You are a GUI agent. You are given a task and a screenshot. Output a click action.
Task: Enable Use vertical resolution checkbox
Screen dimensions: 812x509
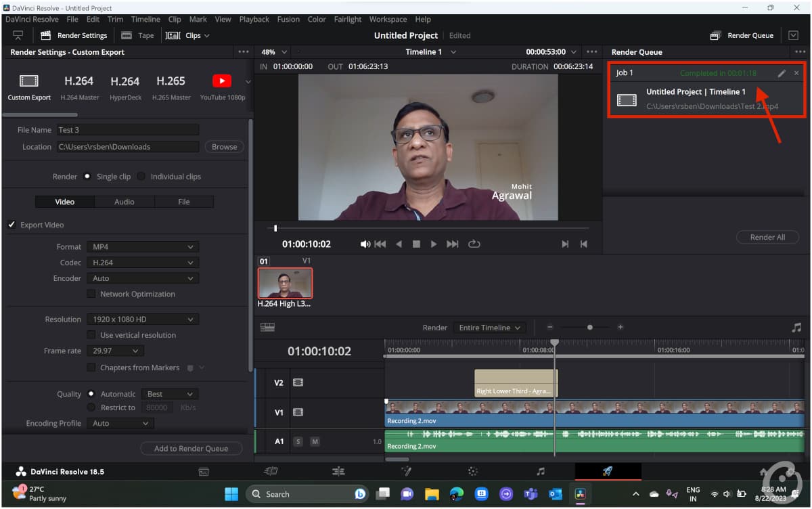91,335
